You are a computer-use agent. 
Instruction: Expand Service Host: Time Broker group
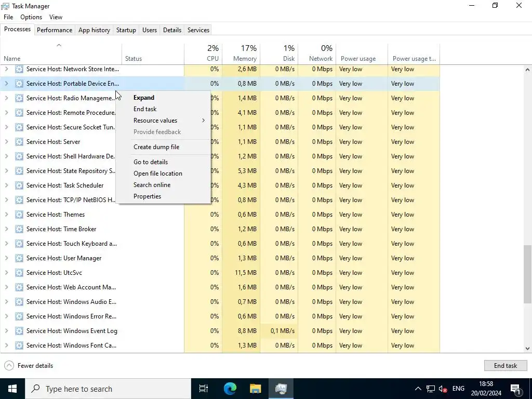6,229
